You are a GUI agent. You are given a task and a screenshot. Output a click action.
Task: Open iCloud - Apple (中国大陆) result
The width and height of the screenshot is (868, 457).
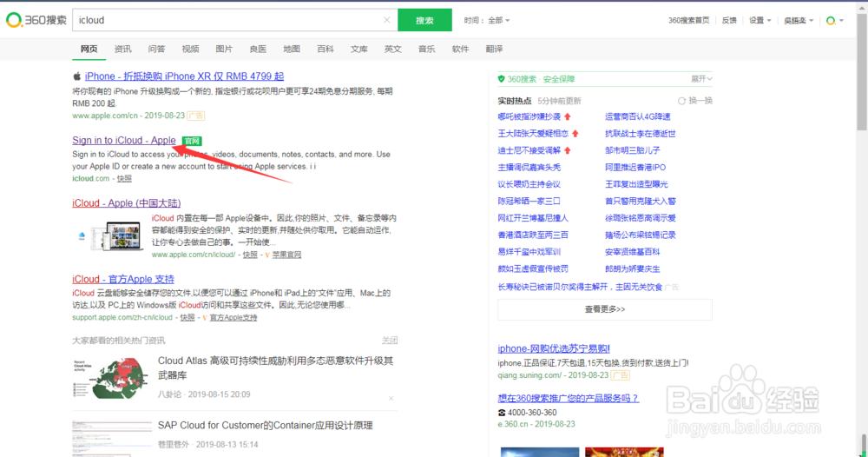pyautogui.click(x=126, y=202)
